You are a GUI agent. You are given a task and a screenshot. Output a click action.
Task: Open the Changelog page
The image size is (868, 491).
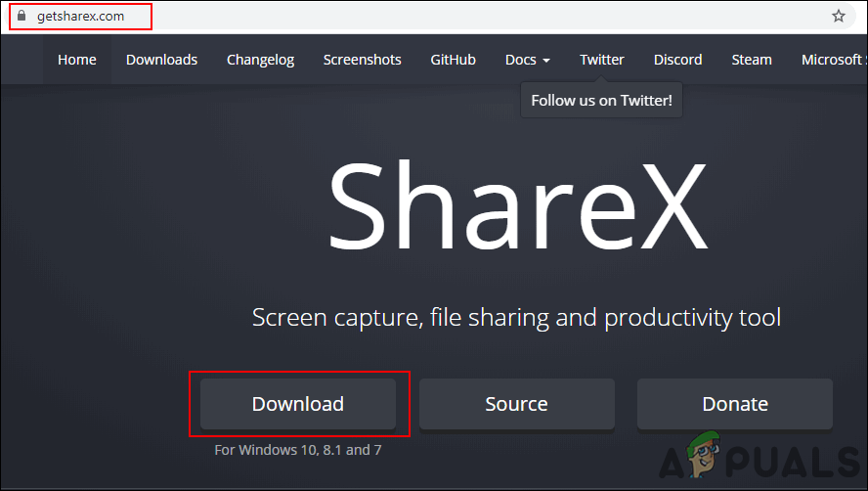tap(260, 60)
